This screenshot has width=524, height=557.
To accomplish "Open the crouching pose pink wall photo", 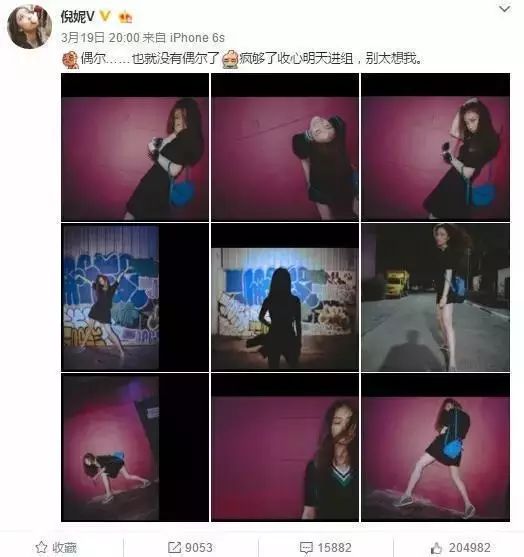I will [x=135, y=448].
